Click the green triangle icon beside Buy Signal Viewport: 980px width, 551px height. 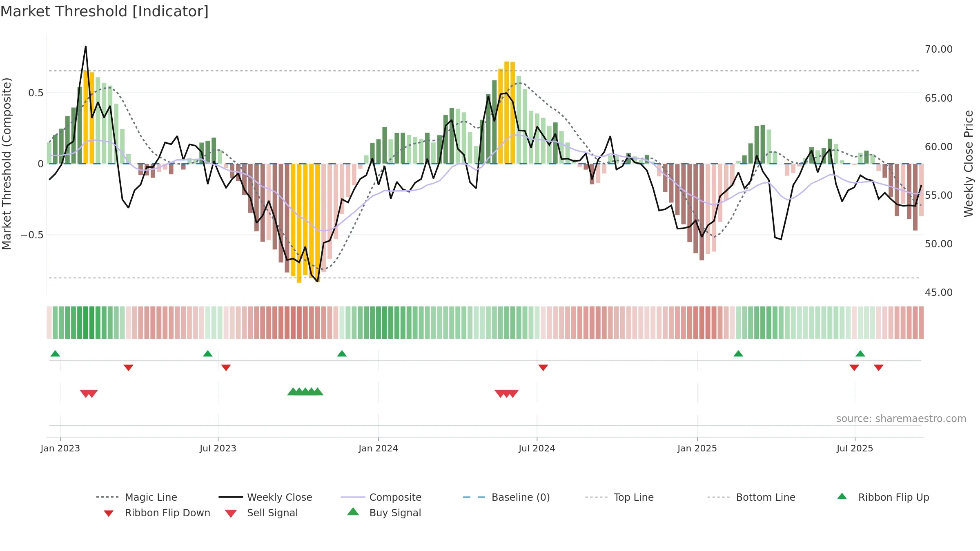pyautogui.click(x=353, y=511)
